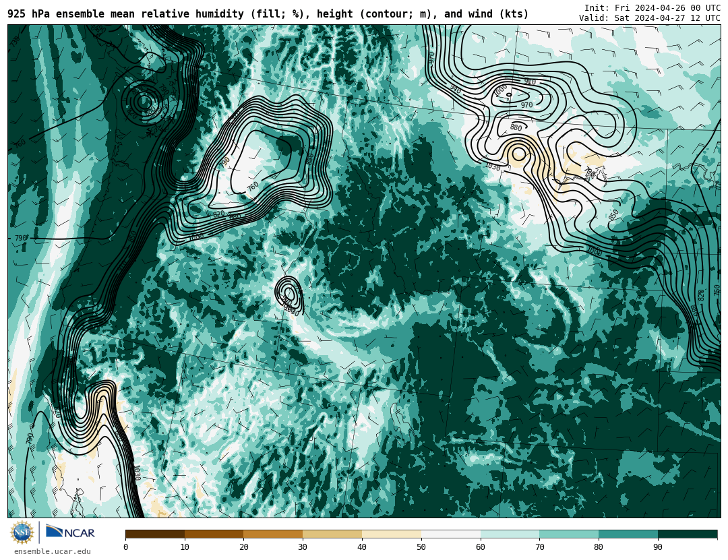This screenshot has width=728, height=560.
Task: Click the 'Init: Fri 2024-04-26 00 UTC' text
Action: [653, 8]
